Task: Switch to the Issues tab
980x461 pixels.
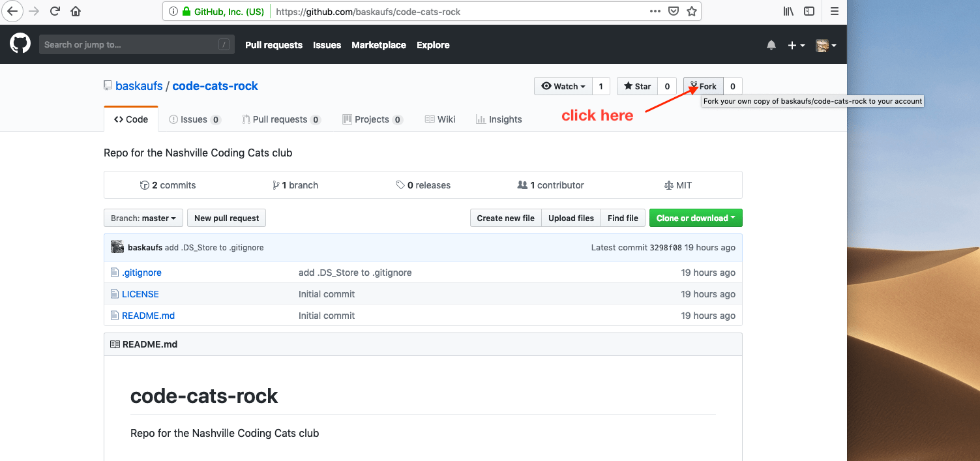Action: point(195,119)
